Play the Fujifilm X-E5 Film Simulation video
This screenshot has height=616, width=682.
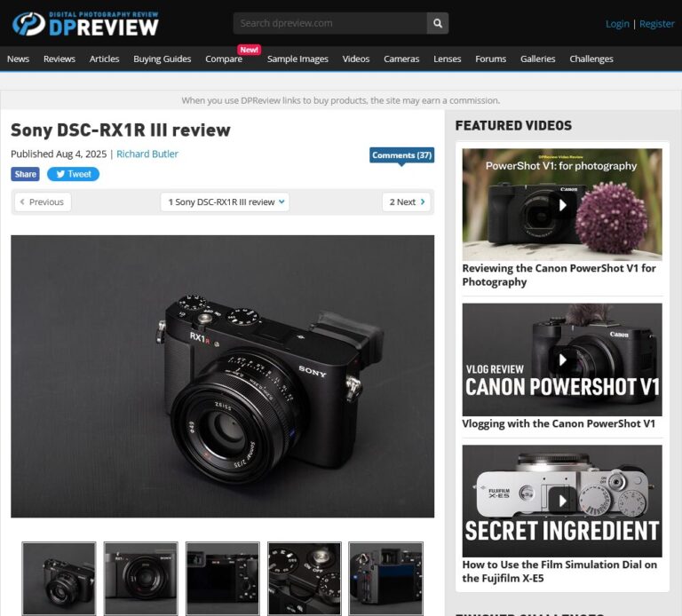point(561,500)
